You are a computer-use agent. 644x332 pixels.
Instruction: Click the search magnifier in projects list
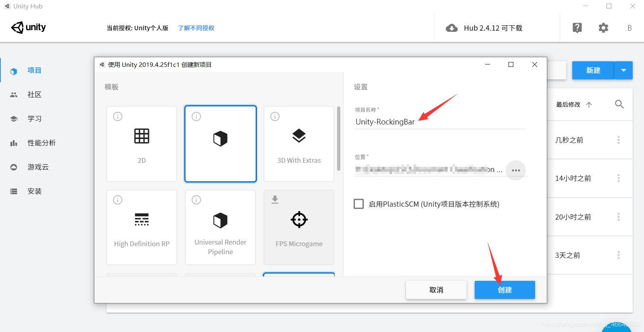[619, 104]
